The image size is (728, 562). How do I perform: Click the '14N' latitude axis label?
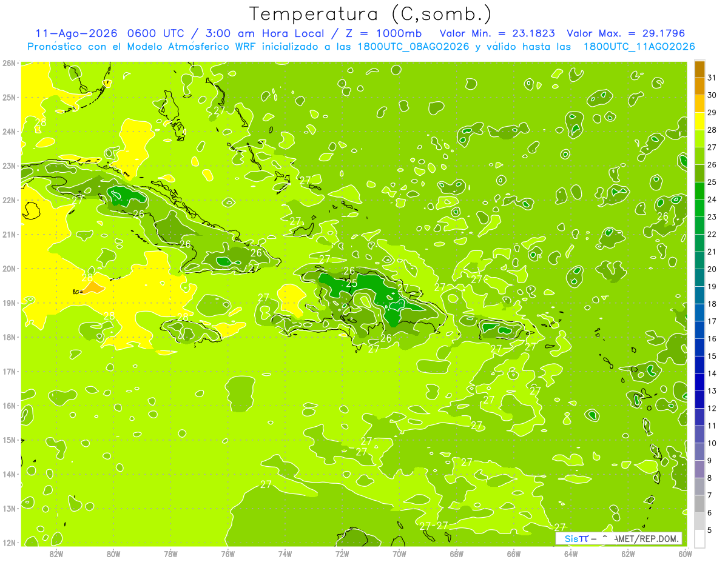point(8,474)
